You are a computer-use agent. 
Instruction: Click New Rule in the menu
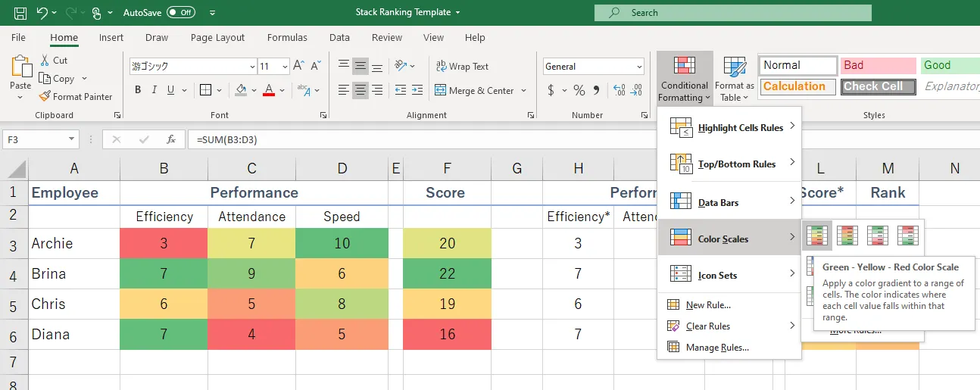coord(707,305)
